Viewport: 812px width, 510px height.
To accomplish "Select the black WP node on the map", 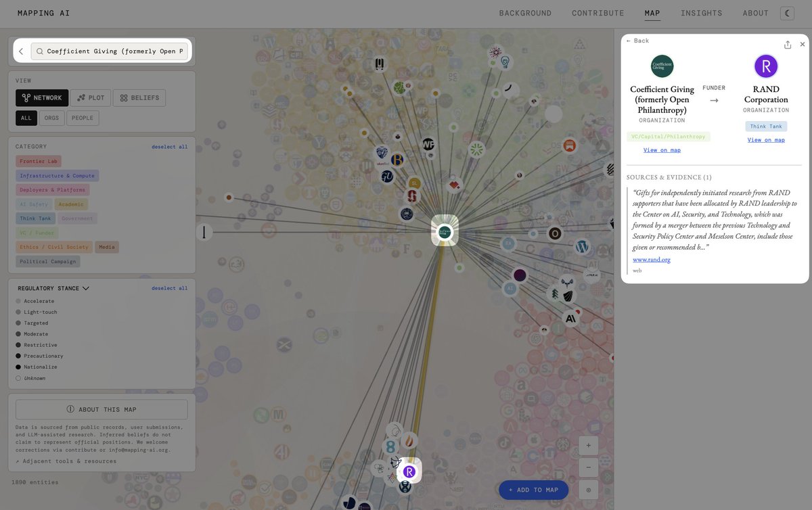I will click(x=428, y=144).
